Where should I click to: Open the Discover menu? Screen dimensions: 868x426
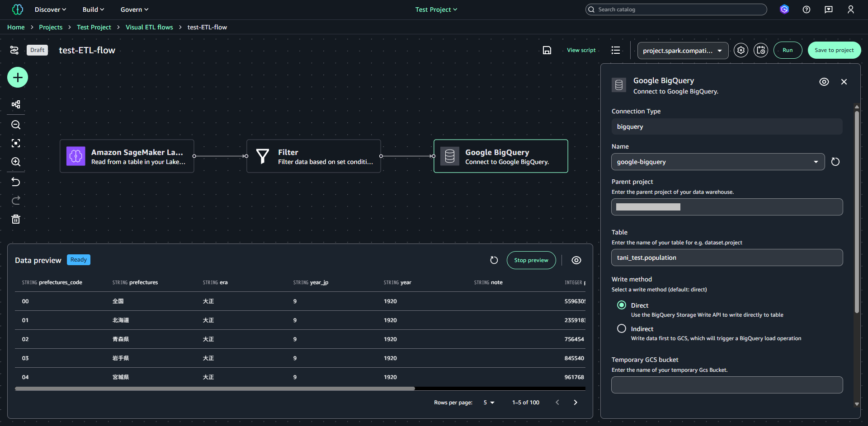point(50,9)
